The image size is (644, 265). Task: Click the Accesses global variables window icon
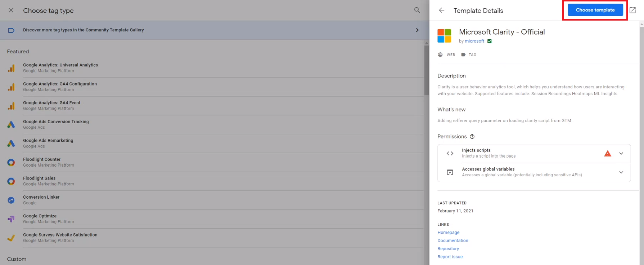click(450, 172)
